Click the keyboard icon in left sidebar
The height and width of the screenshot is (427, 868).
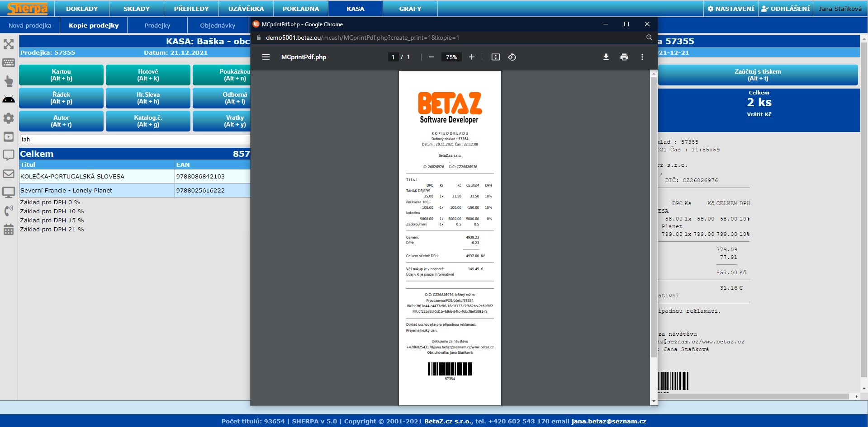click(9, 63)
